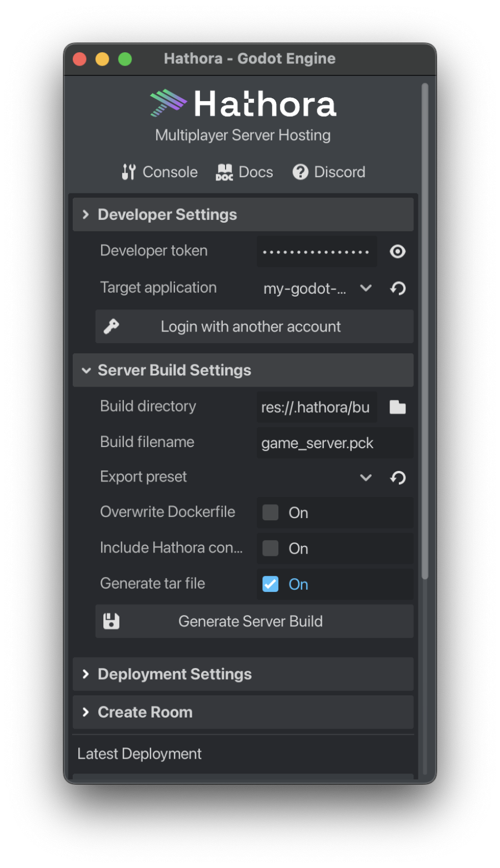Image resolution: width=500 pixels, height=868 pixels.
Task: Click the Build filename label
Action: coord(147,442)
